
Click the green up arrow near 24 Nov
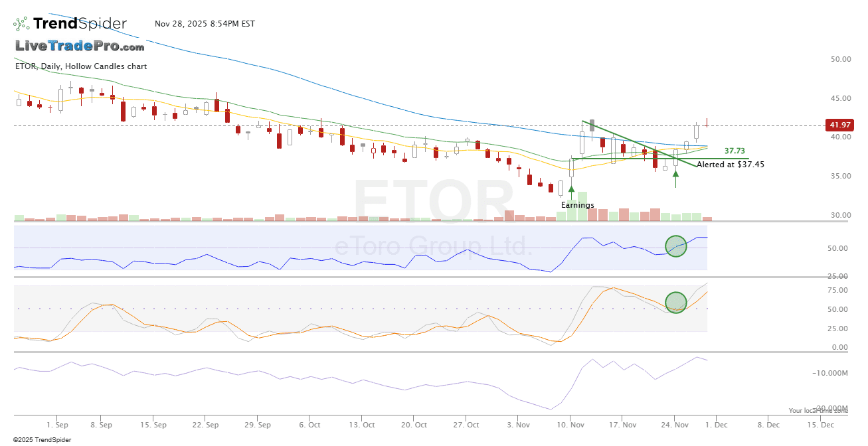coord(675,175)
